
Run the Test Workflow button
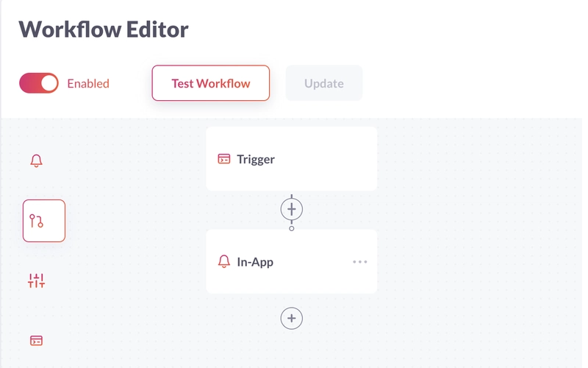click(x=211, y=83)
